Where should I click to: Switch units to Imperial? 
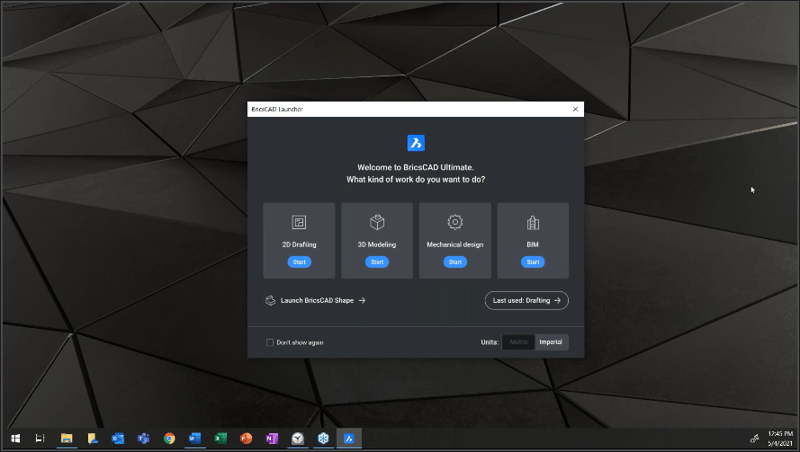[551, 342]
